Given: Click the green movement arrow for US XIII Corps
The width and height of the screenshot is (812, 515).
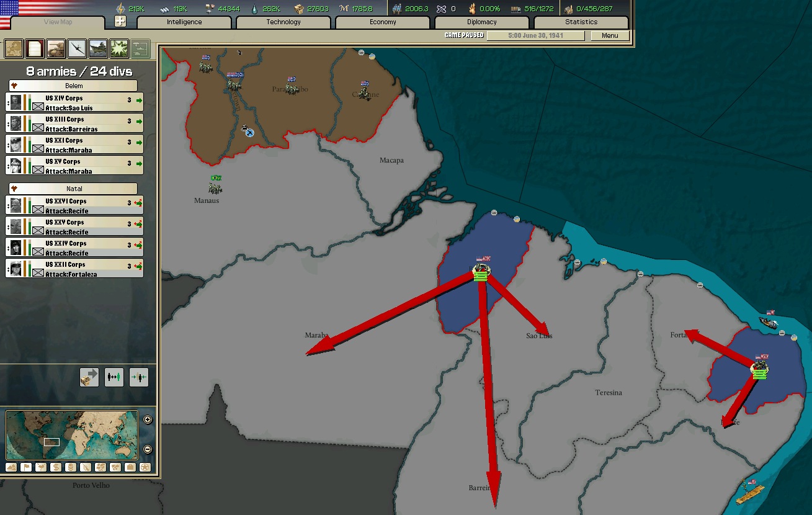Looking at the screenshot, I should tap(138, 122).
